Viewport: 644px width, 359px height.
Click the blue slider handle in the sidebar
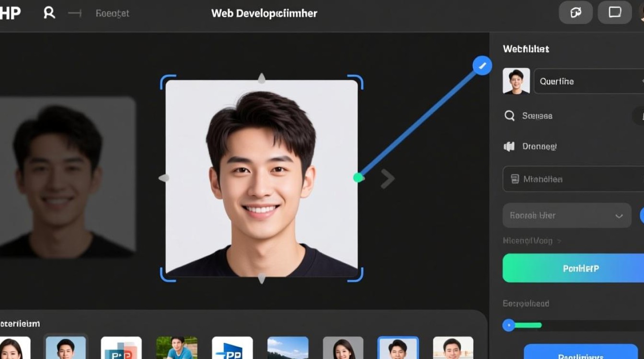[509, 325]
